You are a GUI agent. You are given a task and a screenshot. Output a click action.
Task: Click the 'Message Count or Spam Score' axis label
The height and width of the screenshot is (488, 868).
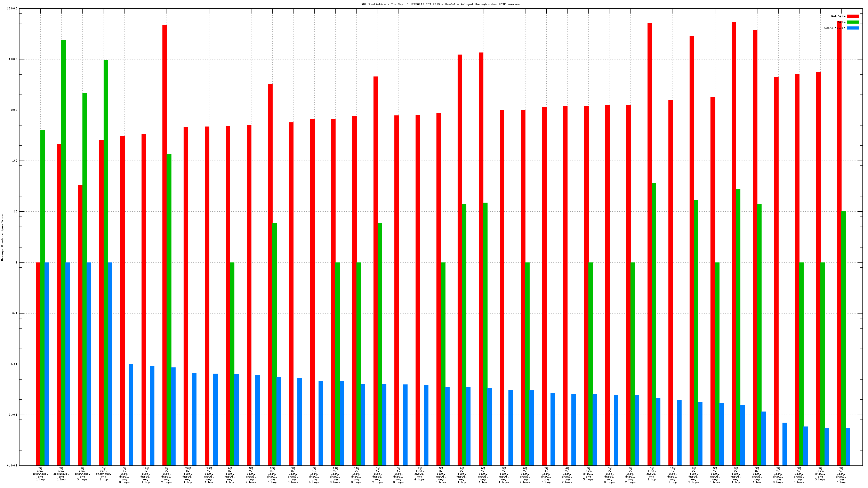[x=2, y=237]
